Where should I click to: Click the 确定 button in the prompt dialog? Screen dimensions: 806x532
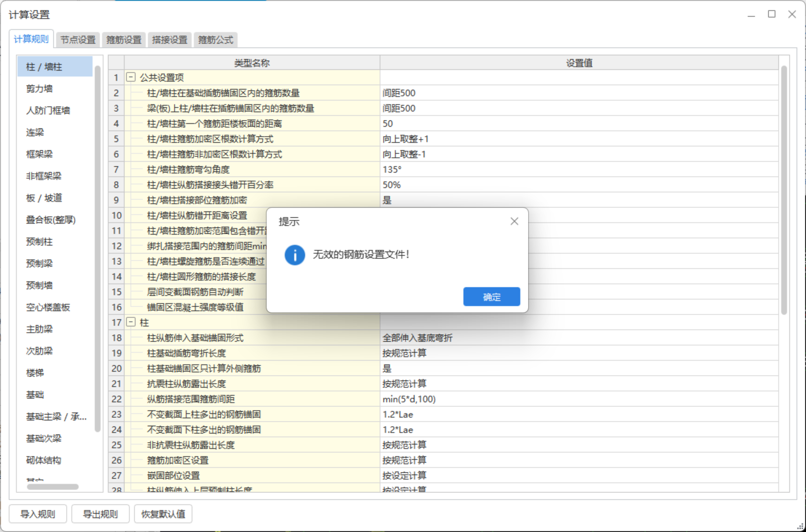pyautogui.click(x=491, y=297)
